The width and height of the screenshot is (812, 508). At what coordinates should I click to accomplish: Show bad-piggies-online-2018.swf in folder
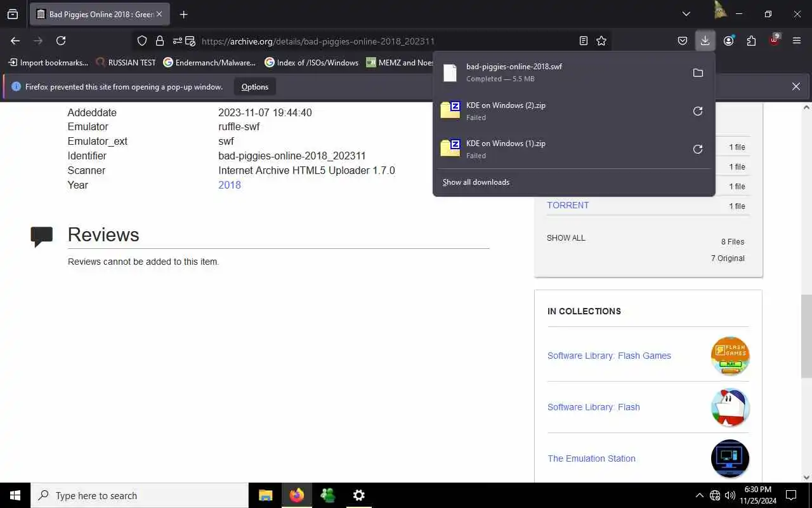tap(698, 73)
